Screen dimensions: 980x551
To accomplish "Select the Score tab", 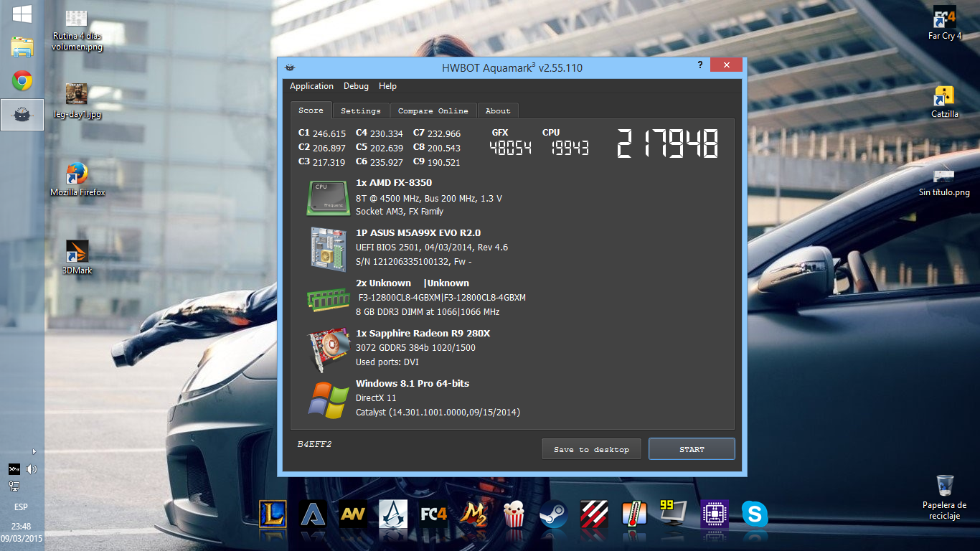I will click(x=311, y=110).
